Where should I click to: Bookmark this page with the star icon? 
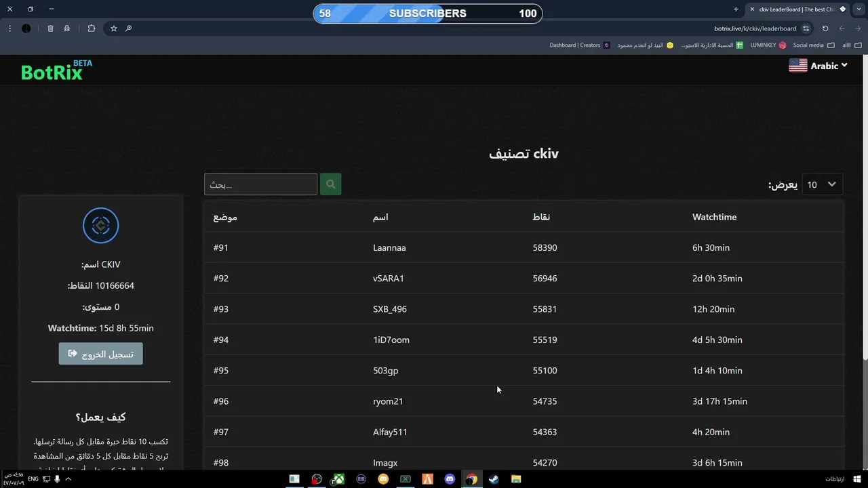[x=113, y=28]
